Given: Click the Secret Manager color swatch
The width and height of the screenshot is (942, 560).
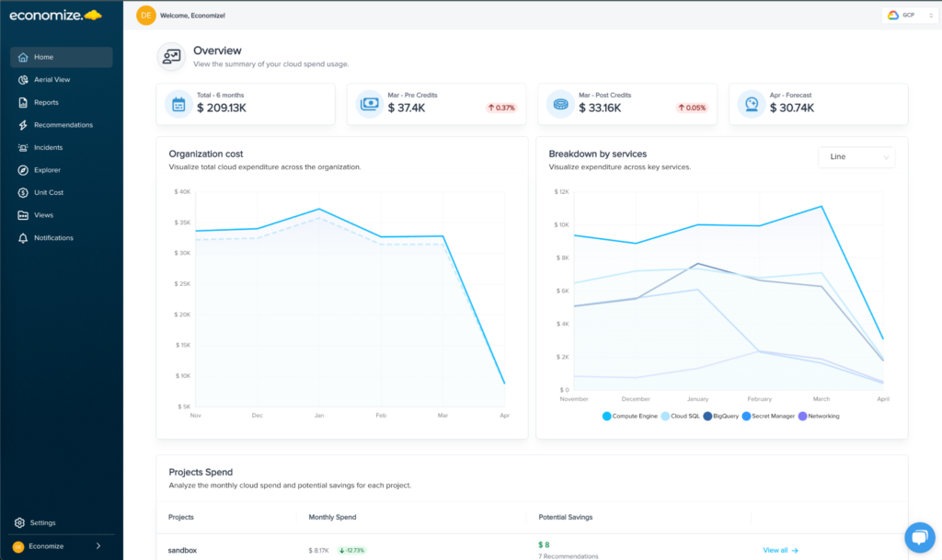Looking at the screenshot, I should point(747,416).
